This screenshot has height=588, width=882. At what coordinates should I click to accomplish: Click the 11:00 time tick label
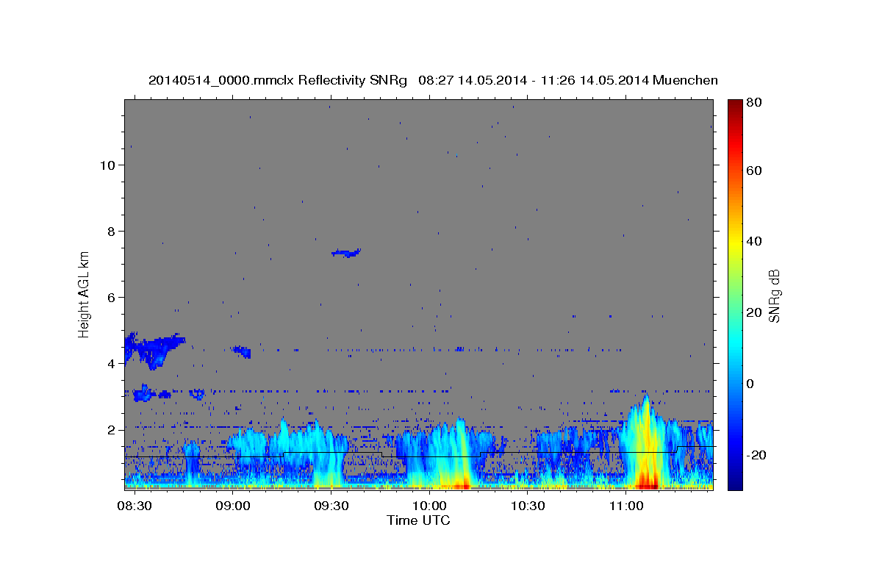[x=625, y=506]
